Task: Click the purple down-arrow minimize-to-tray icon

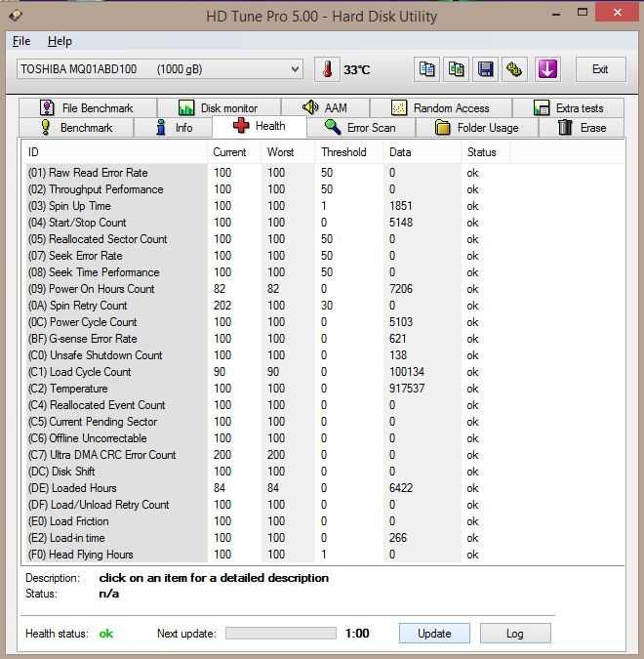Action: coord(547,69)
